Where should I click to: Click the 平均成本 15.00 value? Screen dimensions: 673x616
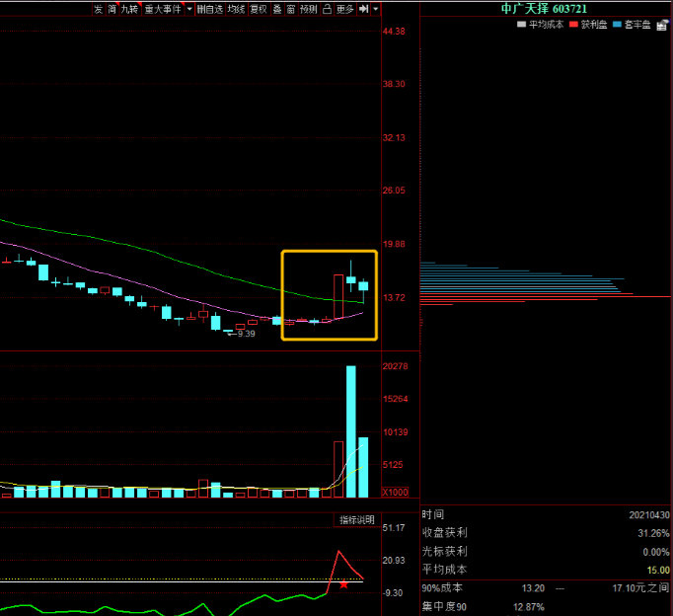click(x=658, y=570)
